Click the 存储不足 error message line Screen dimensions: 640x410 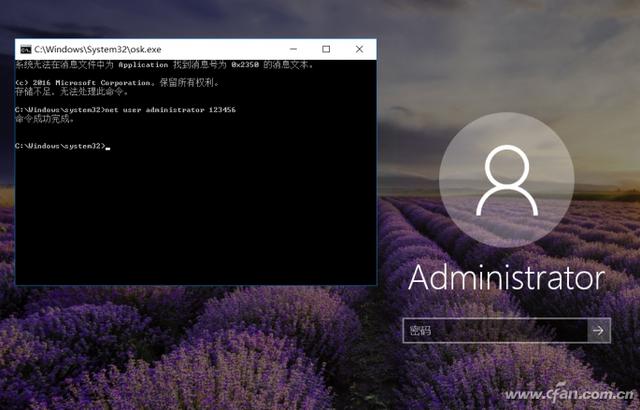[x=72, y=91]
